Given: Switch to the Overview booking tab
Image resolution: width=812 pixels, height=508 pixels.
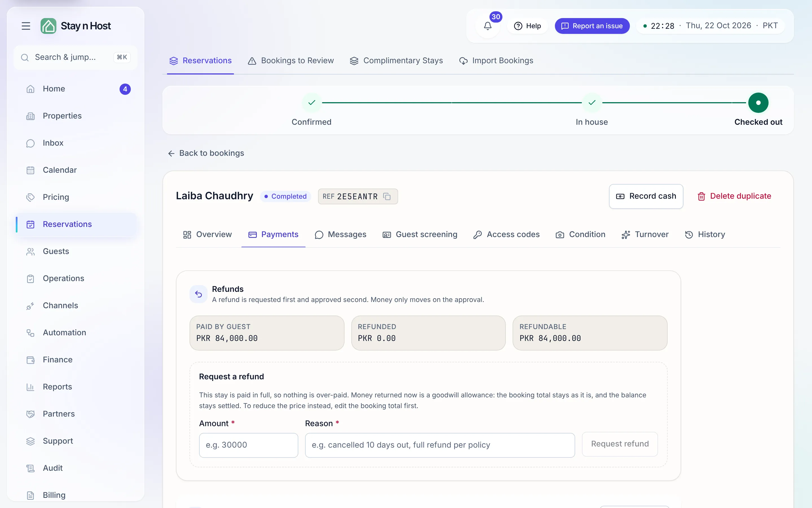Looking at the screenshot, I should click(x=207, y=235).
